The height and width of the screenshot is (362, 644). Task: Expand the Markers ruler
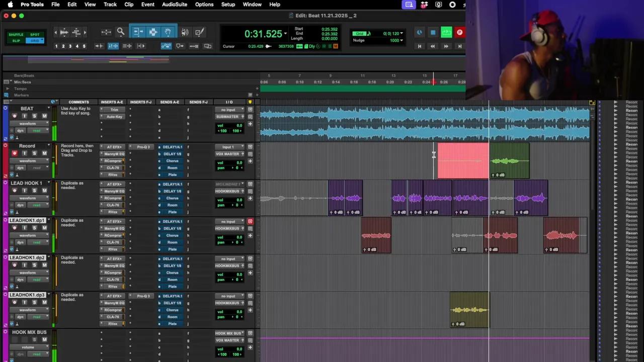7,95
